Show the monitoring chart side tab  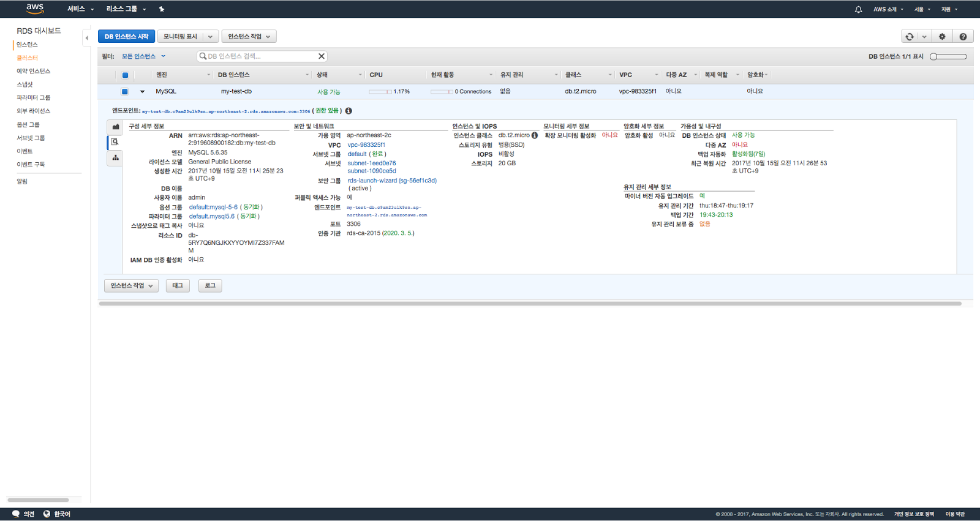115,127
